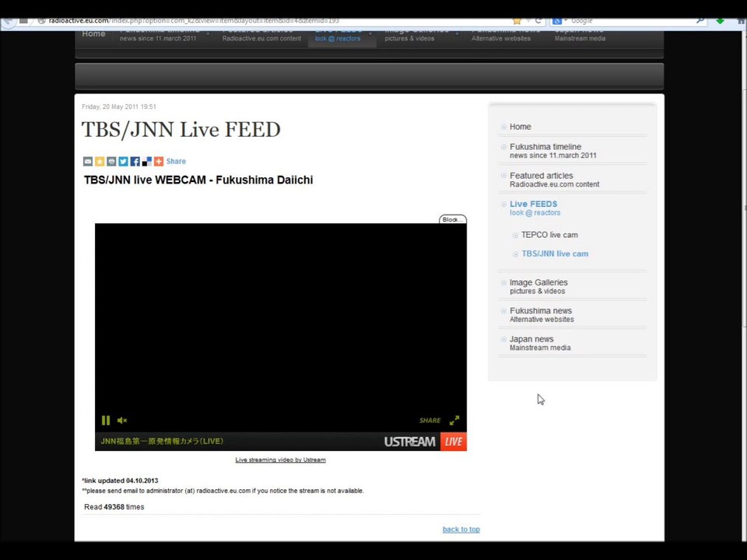
Task: Open the top nav tab reading Radioactive.eu.com content
Action: [261, 38]
